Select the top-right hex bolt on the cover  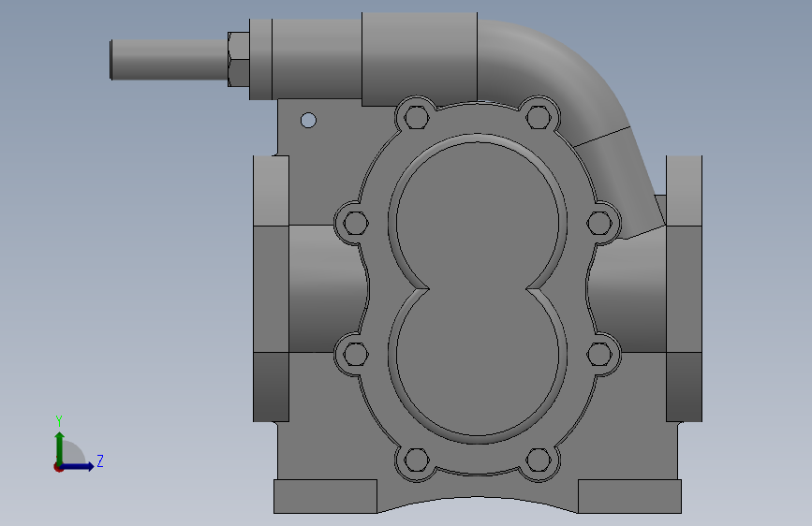539,117
